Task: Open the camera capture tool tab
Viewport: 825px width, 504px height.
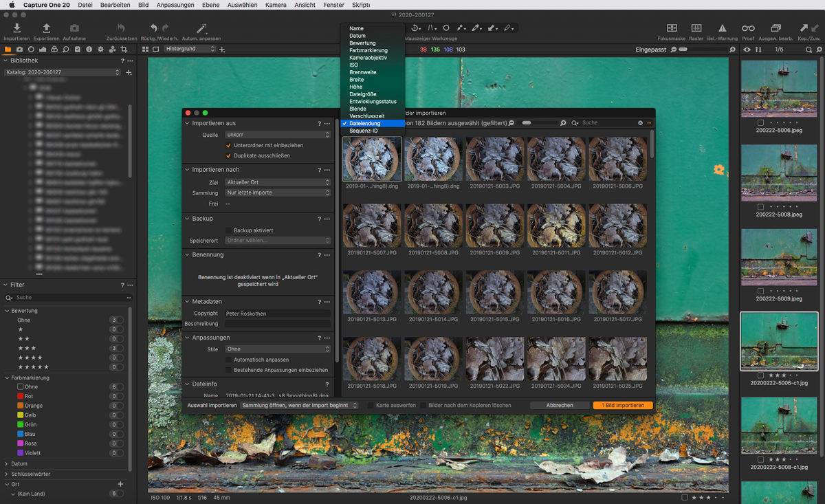Action: click(x=19, y=50)
